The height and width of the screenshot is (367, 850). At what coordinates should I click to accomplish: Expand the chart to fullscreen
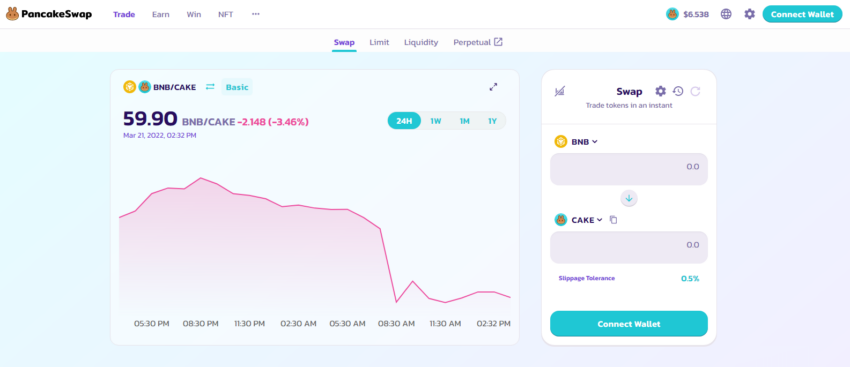[x=493, y=87]
